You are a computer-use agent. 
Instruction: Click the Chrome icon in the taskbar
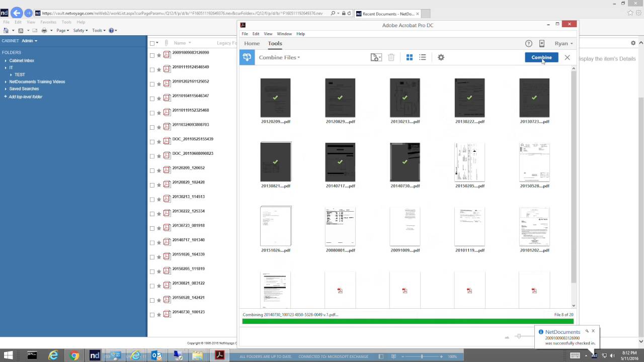pos(74,355)
